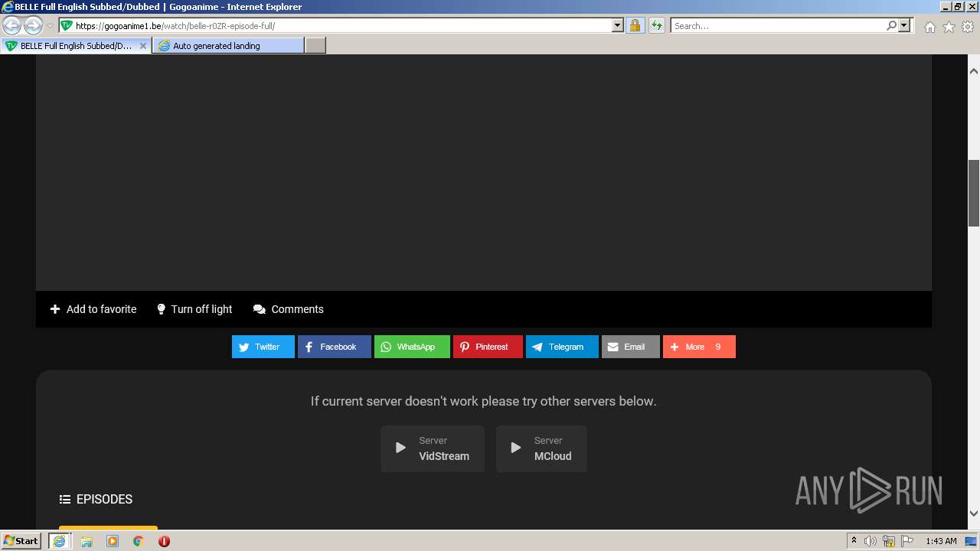Refresh the page with the reload icon
This screenshot has height=551, width=980.
(657, 25)
